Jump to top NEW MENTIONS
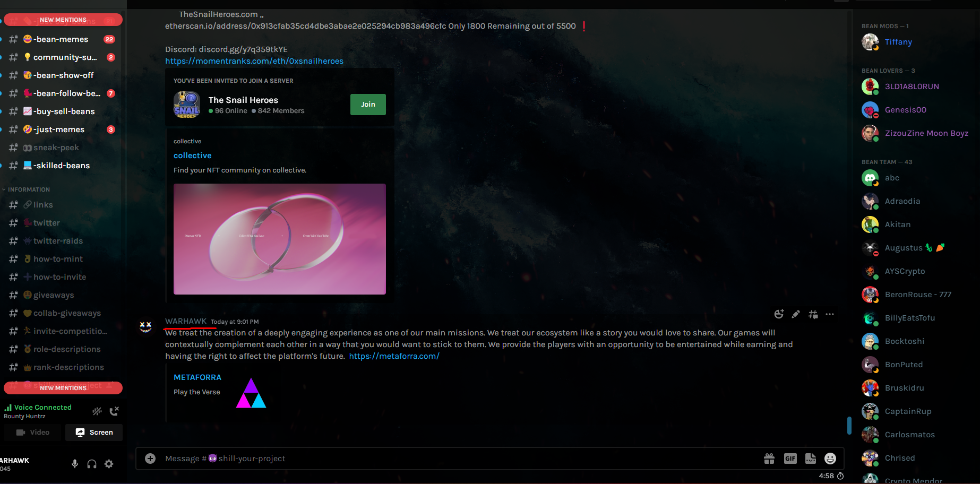The height and width of the screenshot is (484, 980). (63, 20)
